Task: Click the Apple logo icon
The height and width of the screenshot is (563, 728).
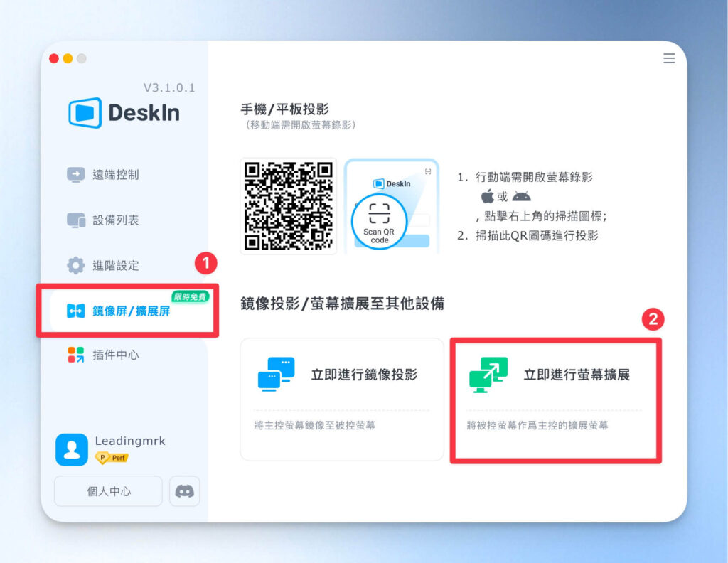Action: tap(487, 196)
